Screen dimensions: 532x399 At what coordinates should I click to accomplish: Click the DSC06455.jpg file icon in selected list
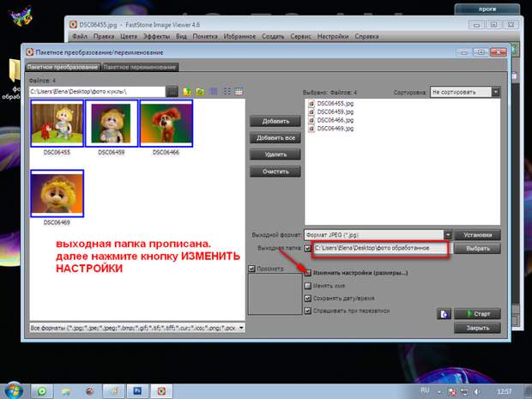[311, 104]
